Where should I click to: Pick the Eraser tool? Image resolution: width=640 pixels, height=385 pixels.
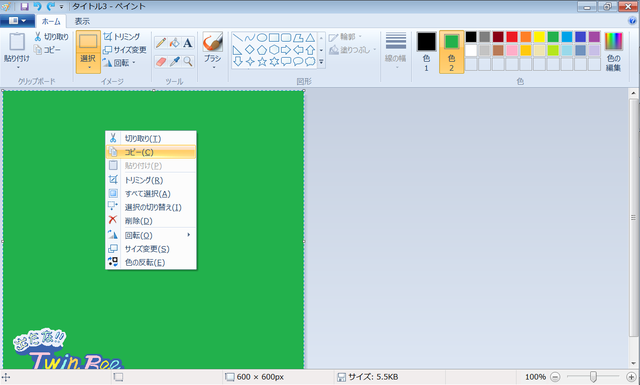(161, 61)
